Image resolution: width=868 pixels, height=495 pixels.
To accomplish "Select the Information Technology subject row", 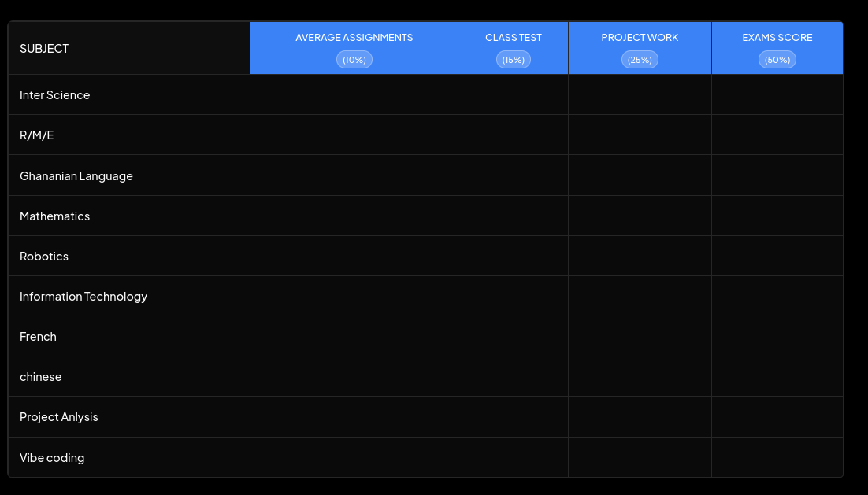I will click(x=83, y=296).
